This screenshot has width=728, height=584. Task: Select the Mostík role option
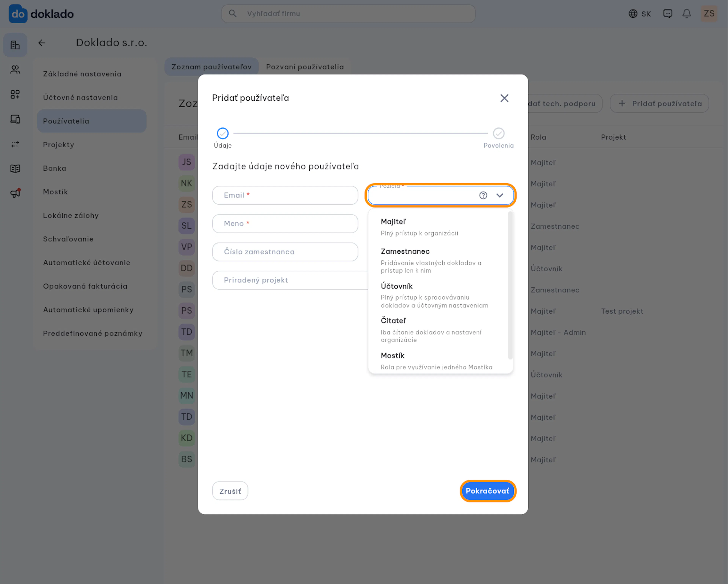pos(438,361)
